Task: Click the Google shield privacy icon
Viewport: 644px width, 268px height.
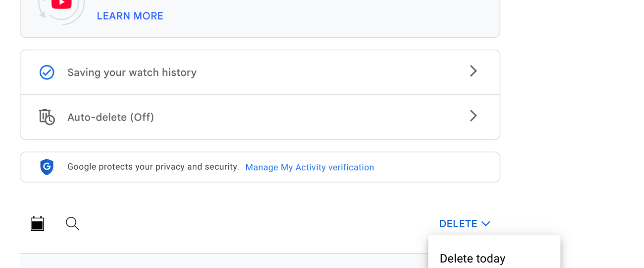Action: [47, 167]
